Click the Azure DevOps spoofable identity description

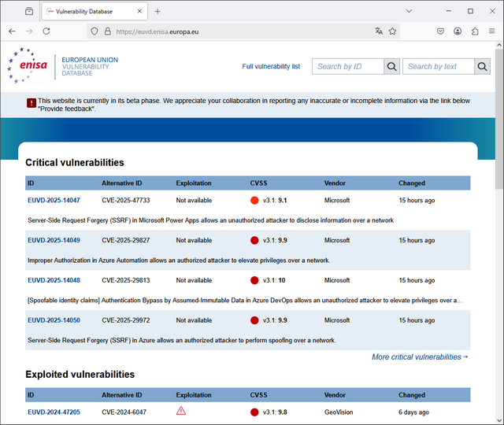[245, 301]
